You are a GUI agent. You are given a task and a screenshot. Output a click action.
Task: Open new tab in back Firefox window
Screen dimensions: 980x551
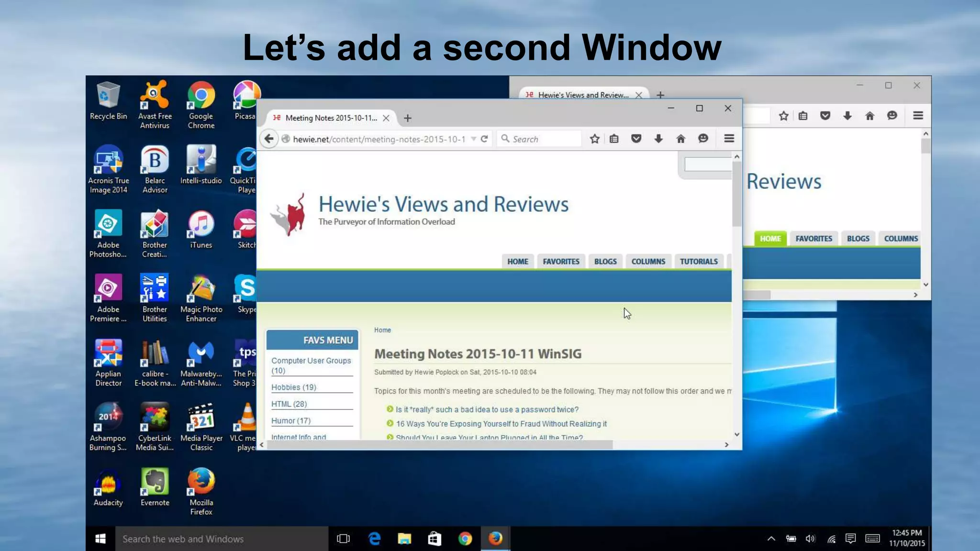click(660, 95)
